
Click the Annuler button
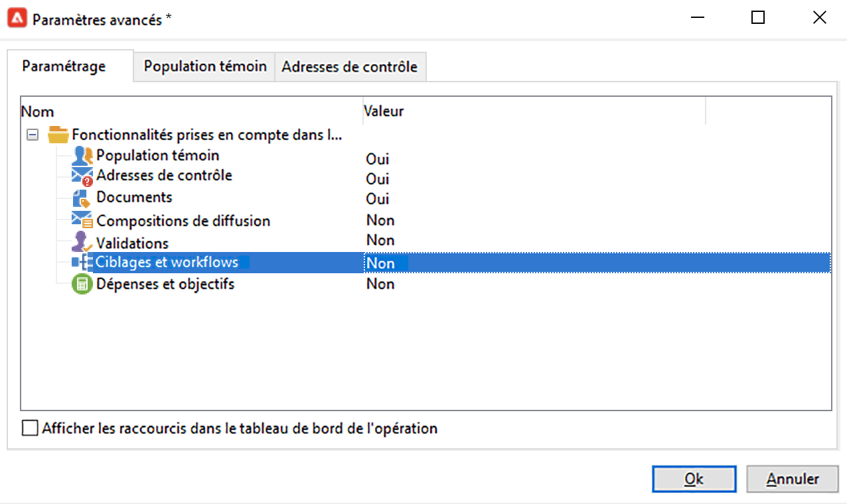793,479
